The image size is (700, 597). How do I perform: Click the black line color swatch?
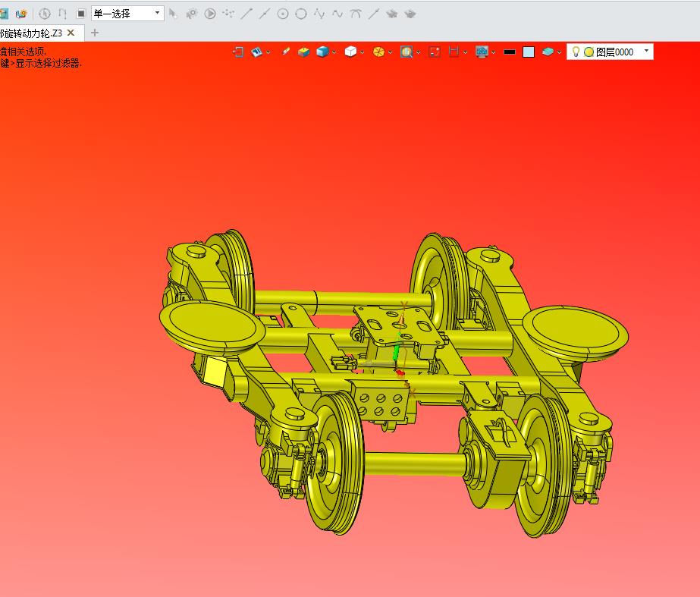coord(510,52)
